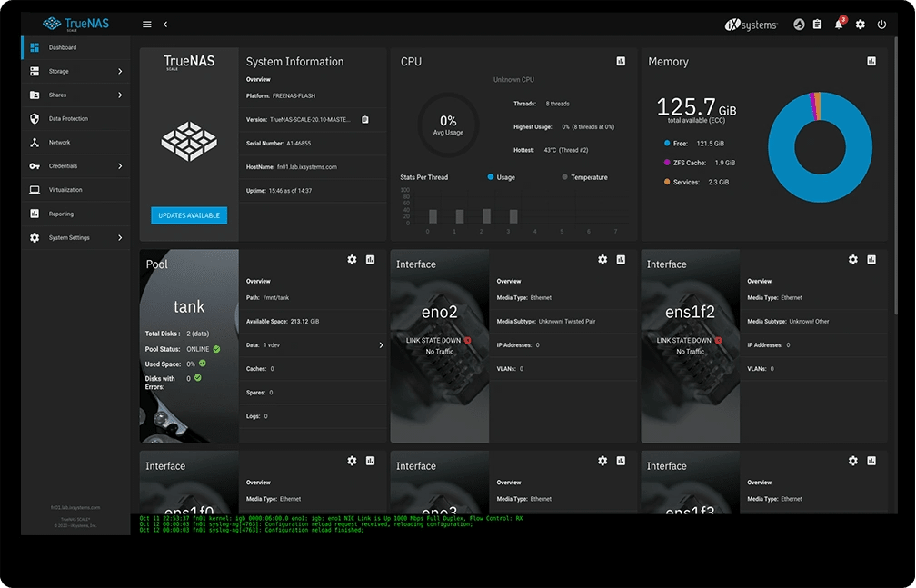Viewport: 916px width, 588px height.
Task: Copy version string with clipboard icon
Action: pos(365,119)
